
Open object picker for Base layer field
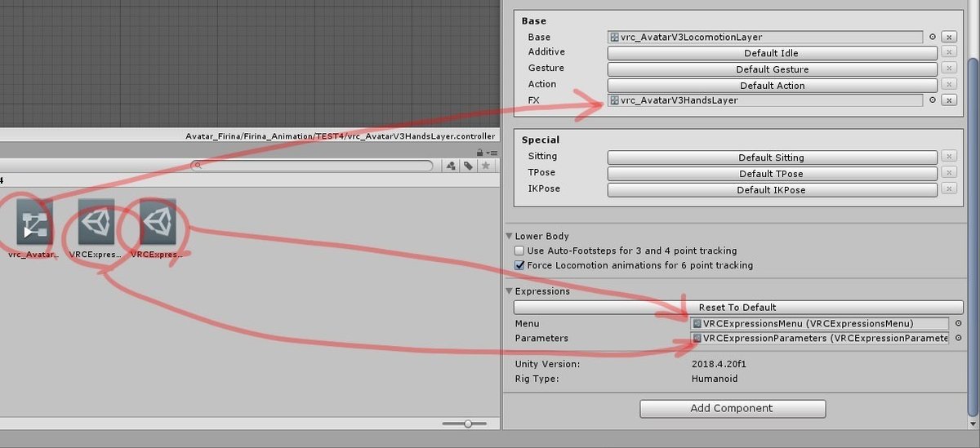(932, 37)
